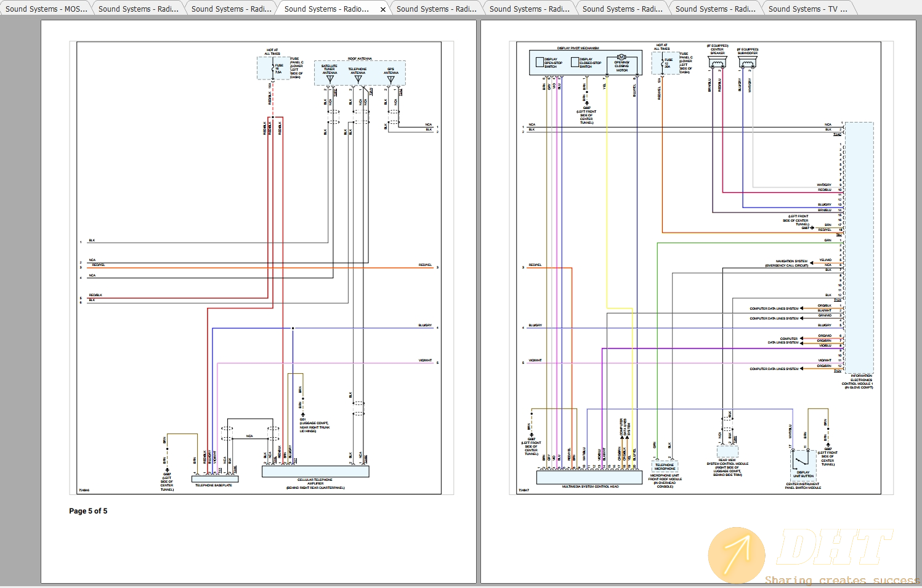The height and width of the screenshot is (588, 922).
Task: Click the 'G51' ground label
Action: [302, 419]
